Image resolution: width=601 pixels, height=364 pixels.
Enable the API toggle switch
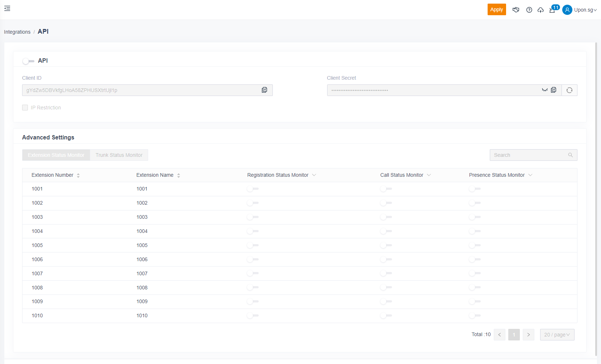[28, 61]
